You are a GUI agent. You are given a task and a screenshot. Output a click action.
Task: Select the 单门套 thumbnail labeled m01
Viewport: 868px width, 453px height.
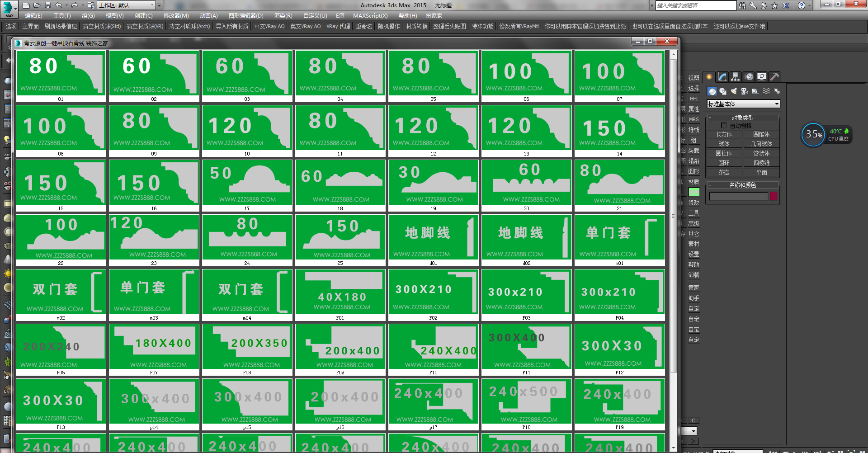(x=620, y=240)
